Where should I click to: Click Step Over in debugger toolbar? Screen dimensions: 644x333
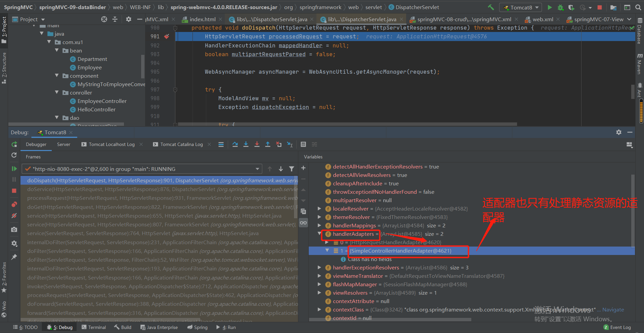click(235, 144)
